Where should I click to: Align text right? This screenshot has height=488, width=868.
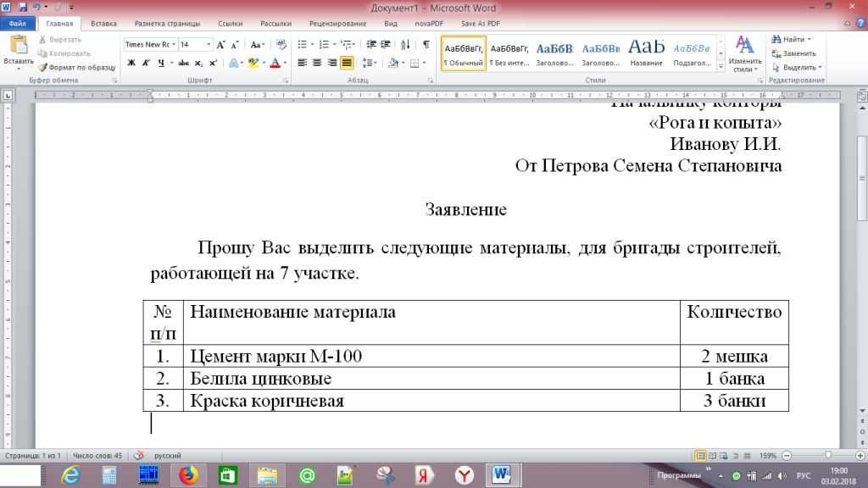[332, 63]
